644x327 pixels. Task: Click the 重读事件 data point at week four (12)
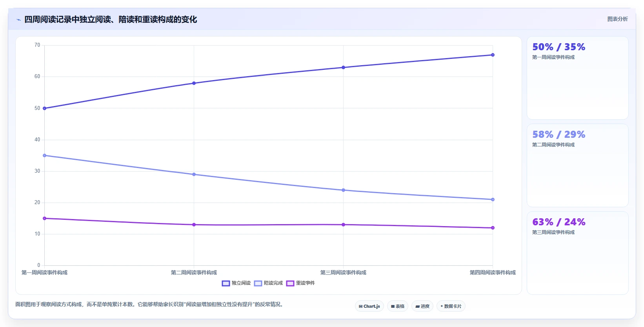click(493, 228)
